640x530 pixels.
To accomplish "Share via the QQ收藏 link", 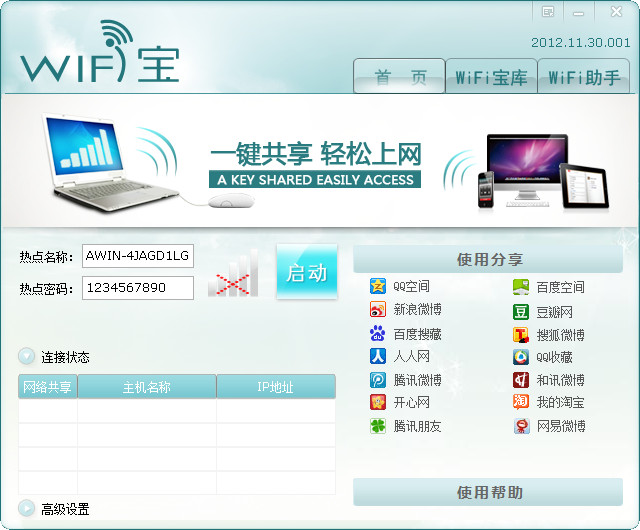I will 555,357.
